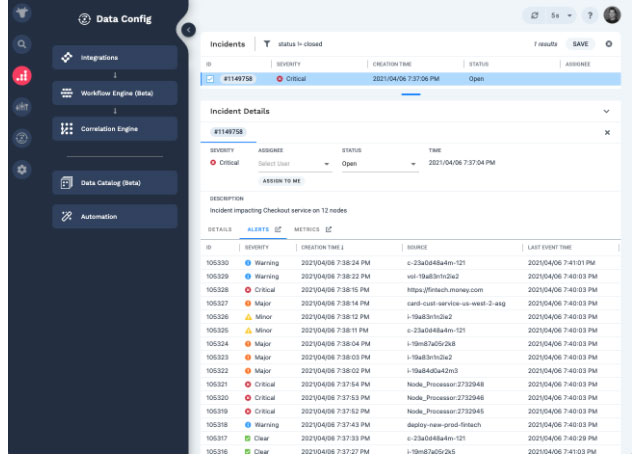This screenshot has width=644, height=466.
Task: Open the refresh interval 5s dropdown
Action: coord(561,16)
